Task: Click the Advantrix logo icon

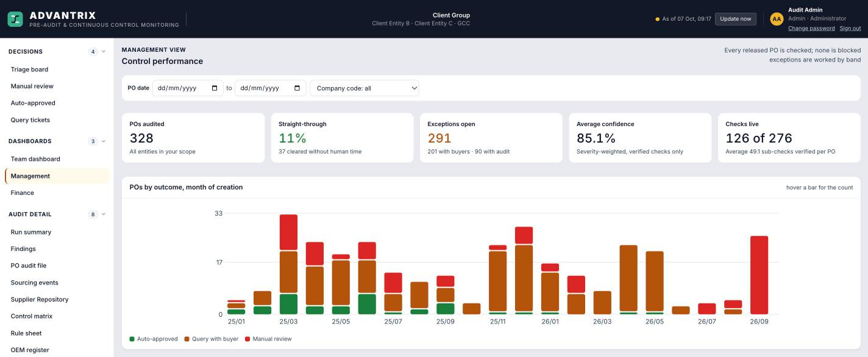Action: [x=15, y=19]
